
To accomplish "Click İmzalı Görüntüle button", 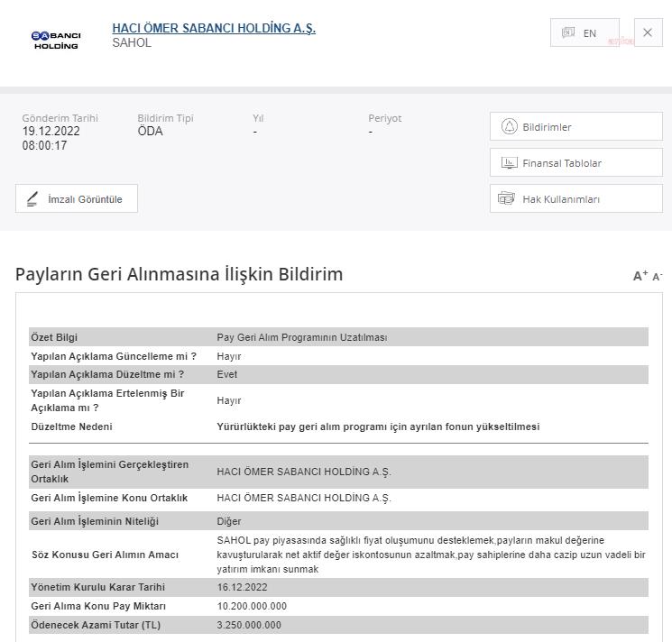I will [x=77, y=198].
